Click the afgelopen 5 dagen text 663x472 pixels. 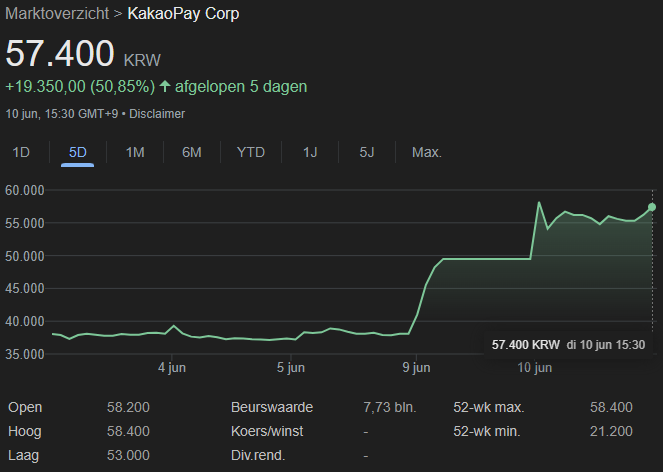(241, 87)
